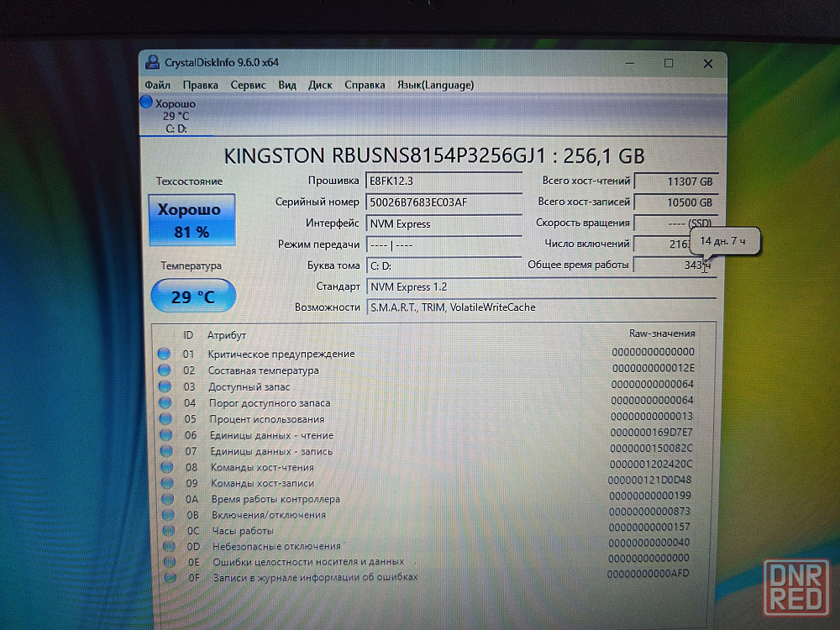This screenshot has height=630, width=840.
Task: Click status circle for attribute 06
Action: [166, 435]
